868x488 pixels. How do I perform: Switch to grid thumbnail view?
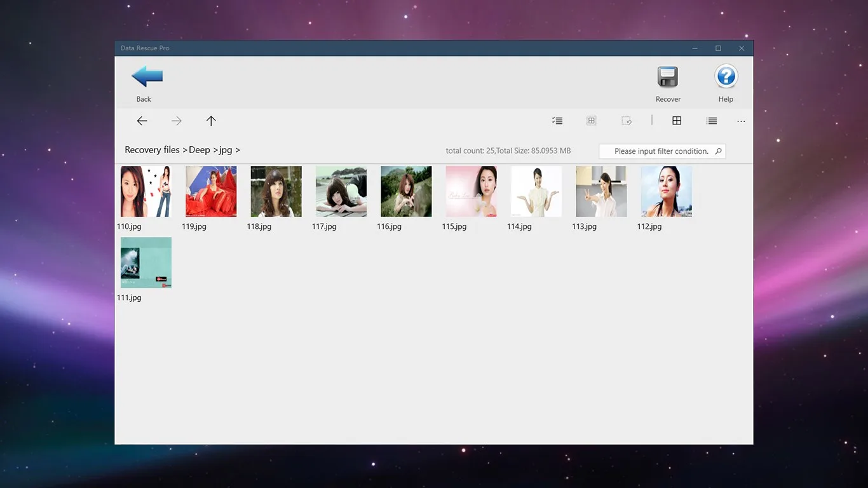tap(677, 121)
